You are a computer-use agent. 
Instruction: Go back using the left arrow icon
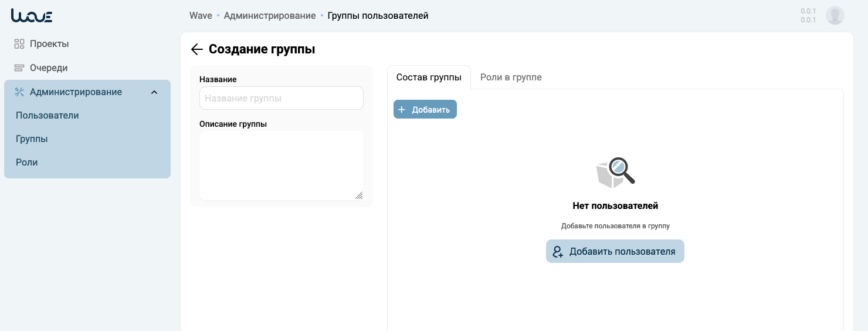(197, 49)
